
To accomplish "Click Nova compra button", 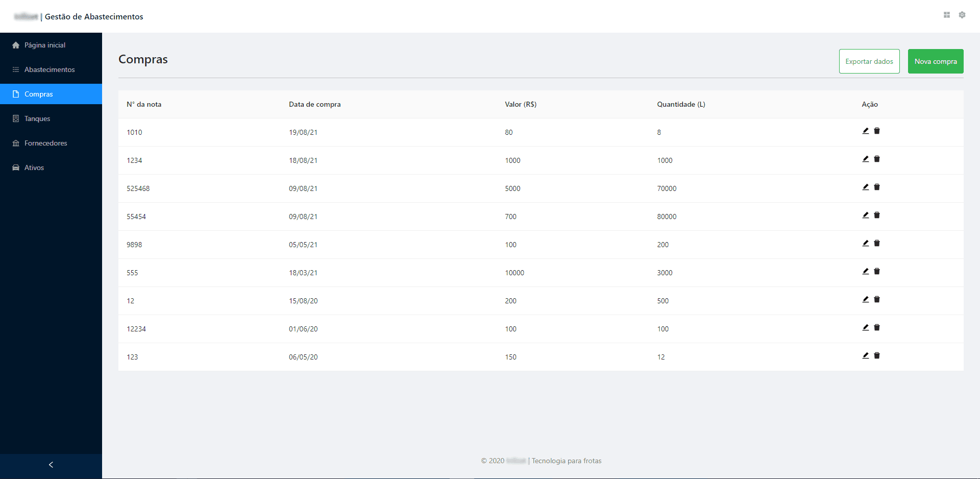I will click(x=936, y=61).
